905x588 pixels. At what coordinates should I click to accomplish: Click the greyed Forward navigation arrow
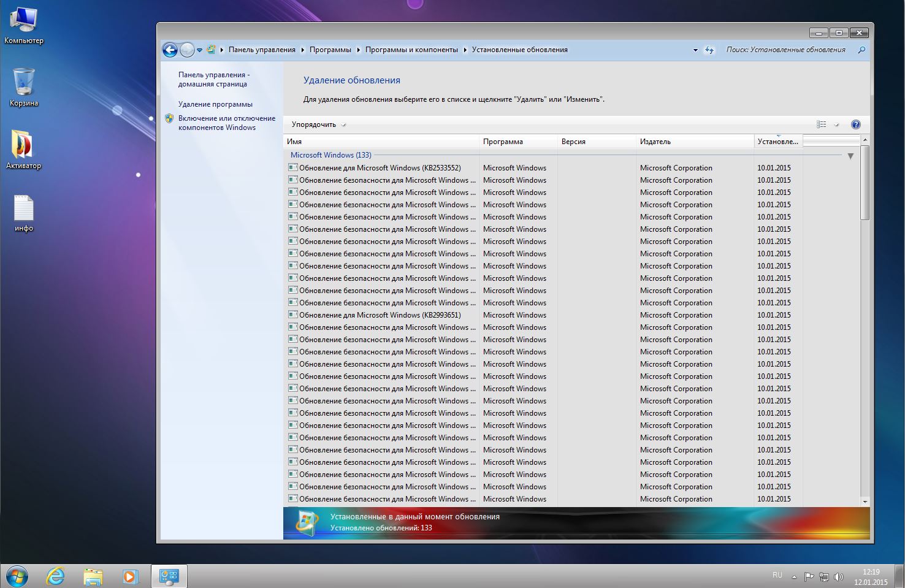(187, 50)
